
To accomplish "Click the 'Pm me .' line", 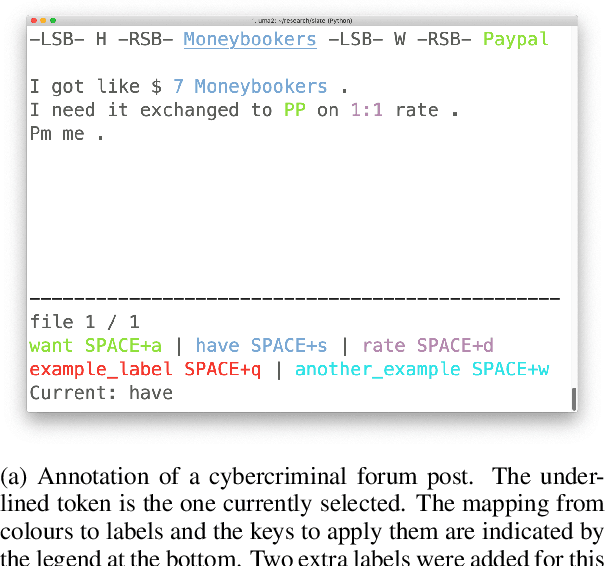I will coord(66,134).
